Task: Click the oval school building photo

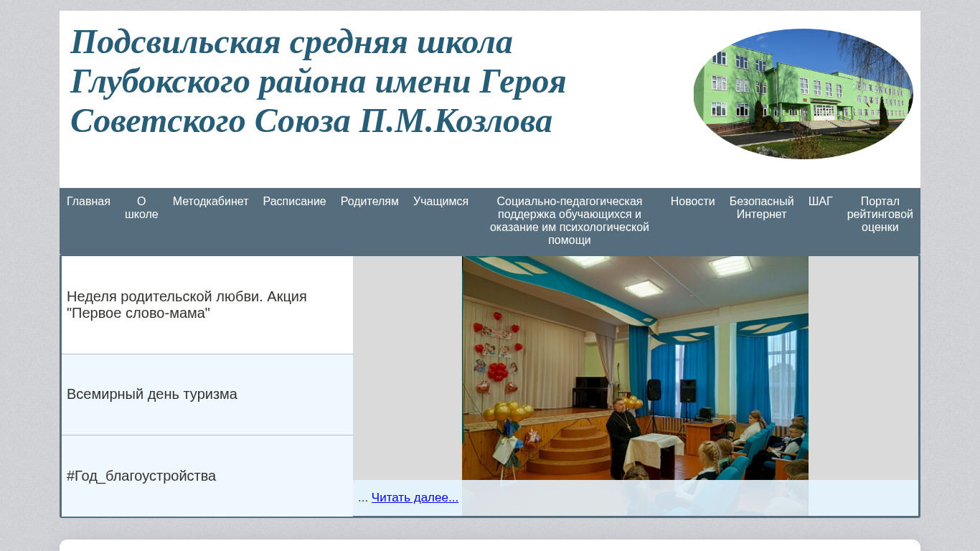Action: (x=804, y=94)
